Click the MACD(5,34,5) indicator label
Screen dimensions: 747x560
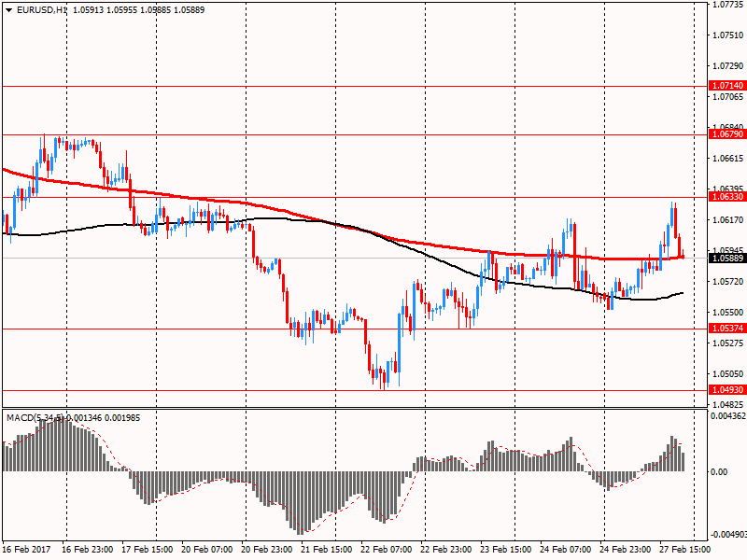pyautogui.click(x=35, y=418)
